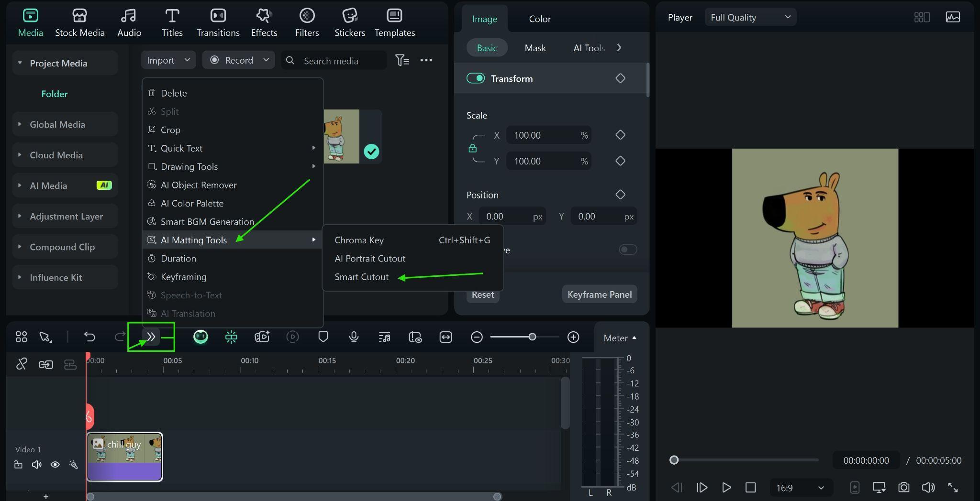Open the Filters tab
This screenshot has width=980, height=501.
tap(307, 22)
